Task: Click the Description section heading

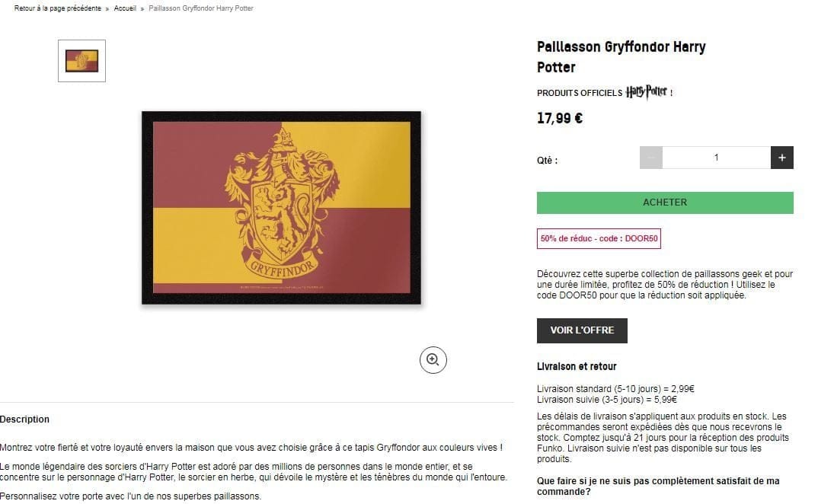Action: [24, 419]
